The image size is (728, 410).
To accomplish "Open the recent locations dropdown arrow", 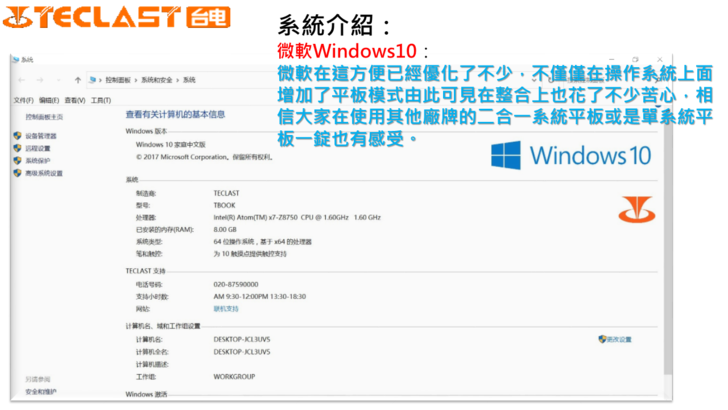I will click(58, 80).
